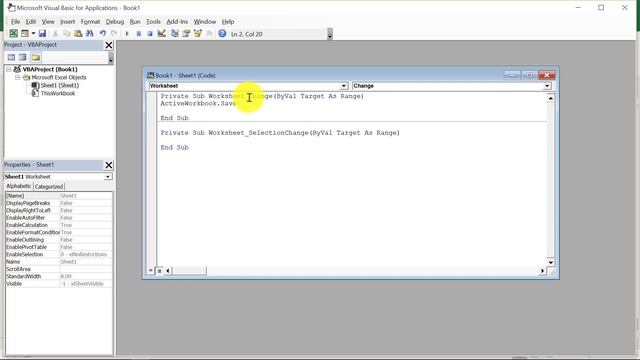Open the Insert object dropdown arrow
Viewport: 640px width, 360px height.
[33, 33]
